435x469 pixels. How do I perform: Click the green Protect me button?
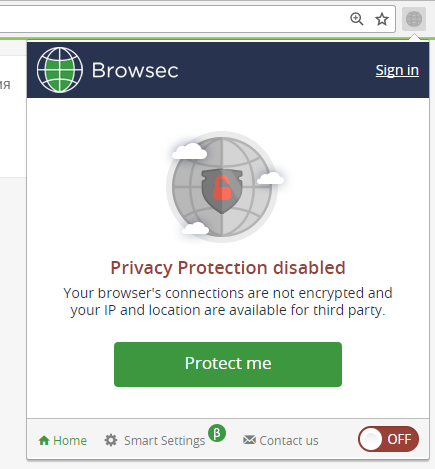[228, 364]
